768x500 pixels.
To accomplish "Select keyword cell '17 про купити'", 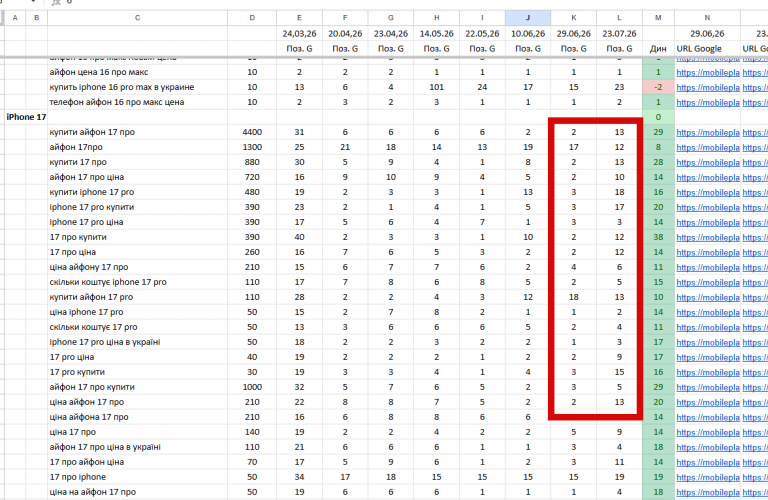I will [x=138, y=237].
